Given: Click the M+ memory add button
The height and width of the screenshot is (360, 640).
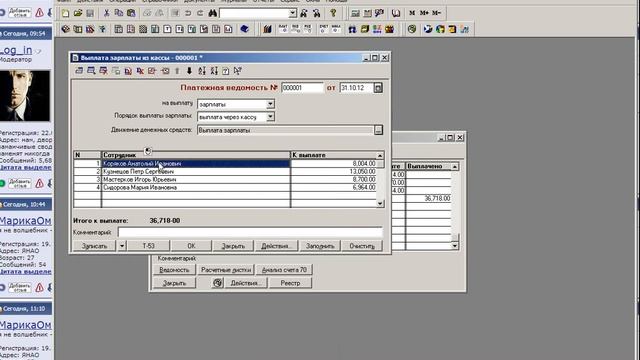Looking at the screenshot, I should coord(424,13).
